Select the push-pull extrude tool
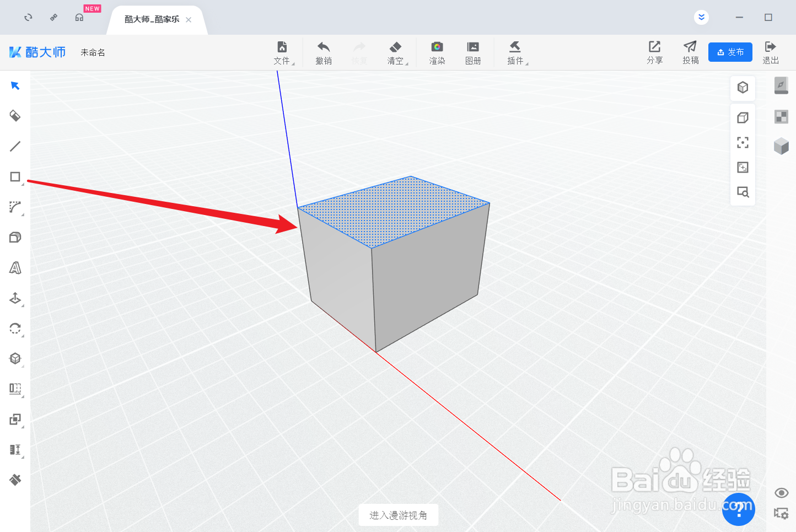 [x=15, y=237]
